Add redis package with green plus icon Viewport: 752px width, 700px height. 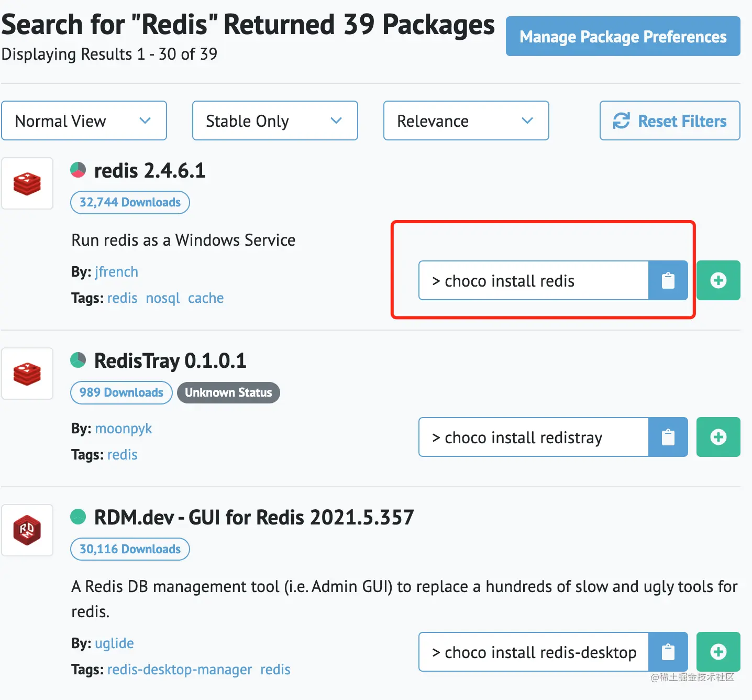718,280
